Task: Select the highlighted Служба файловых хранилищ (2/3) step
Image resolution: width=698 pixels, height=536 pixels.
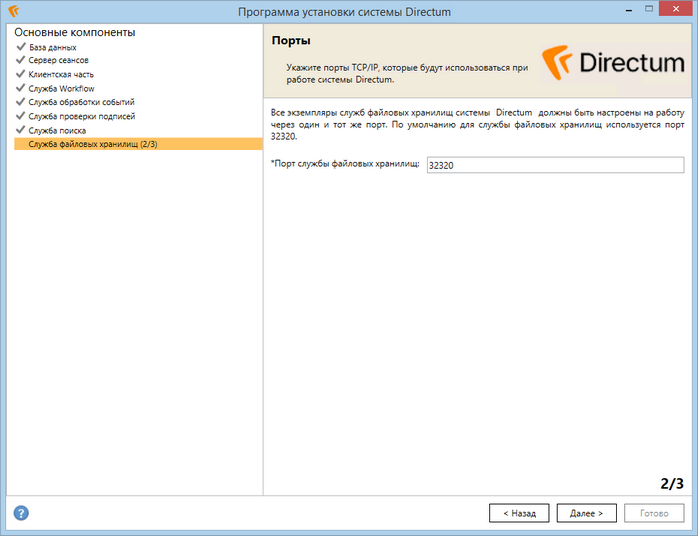Action: (93, 144)
